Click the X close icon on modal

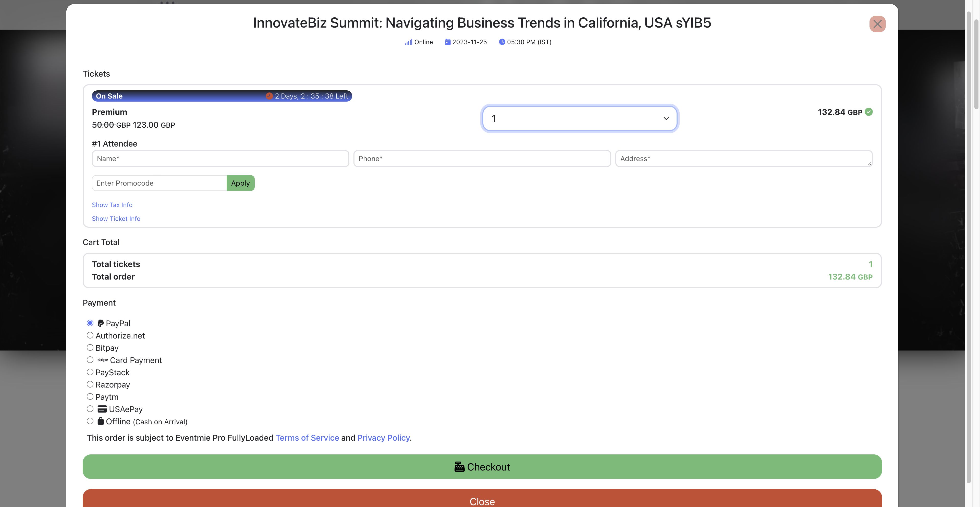coord(877,24)
